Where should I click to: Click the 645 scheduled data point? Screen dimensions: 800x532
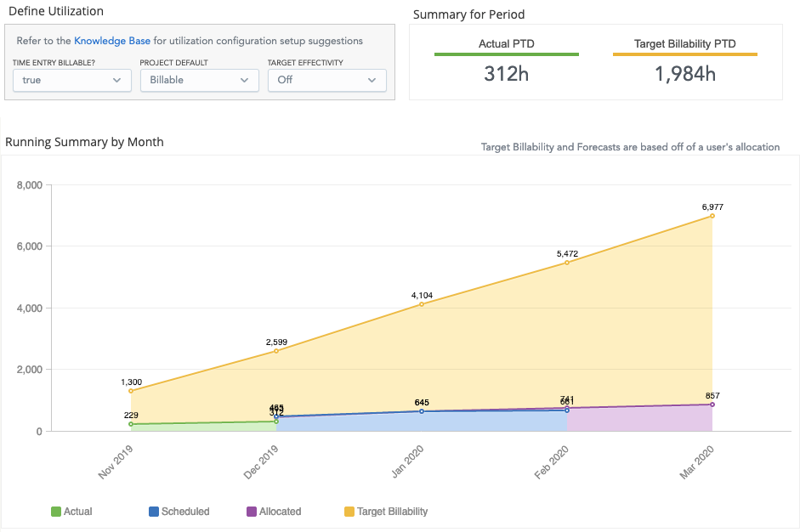point(422,411)
